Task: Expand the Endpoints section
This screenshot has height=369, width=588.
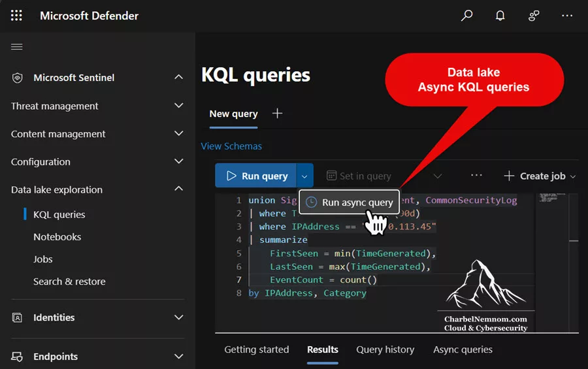Action: (x=179, y=356)
